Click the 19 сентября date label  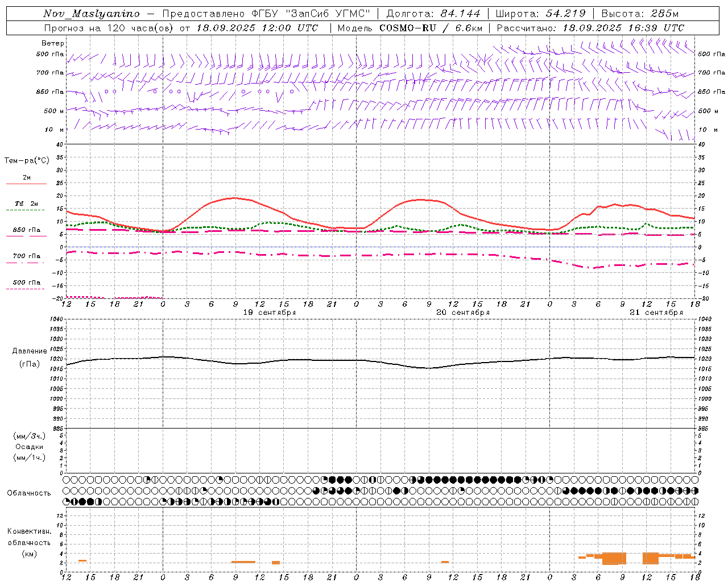[x=270, y=313]
